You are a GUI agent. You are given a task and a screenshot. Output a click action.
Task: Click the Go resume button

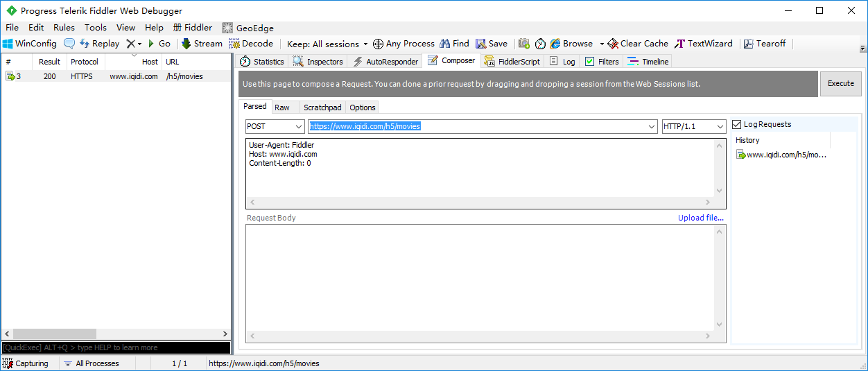(159, 44)
